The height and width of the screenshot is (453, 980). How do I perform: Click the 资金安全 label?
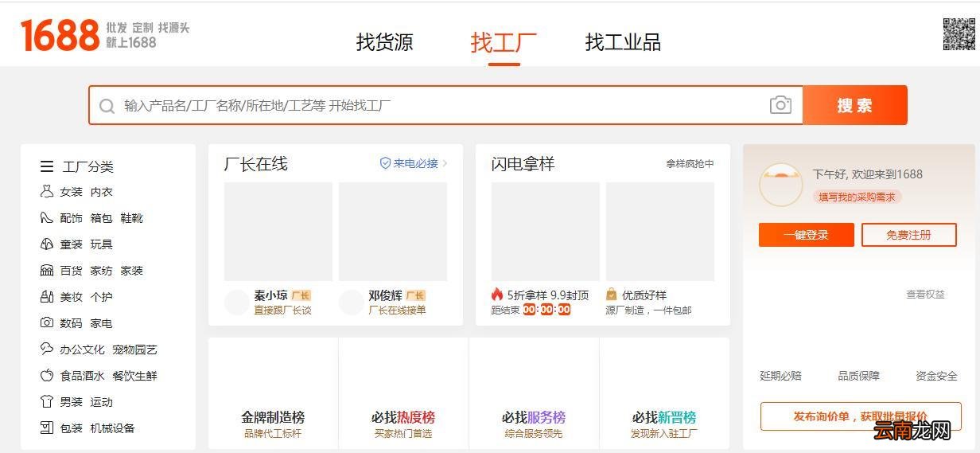[x=936, y=376]
